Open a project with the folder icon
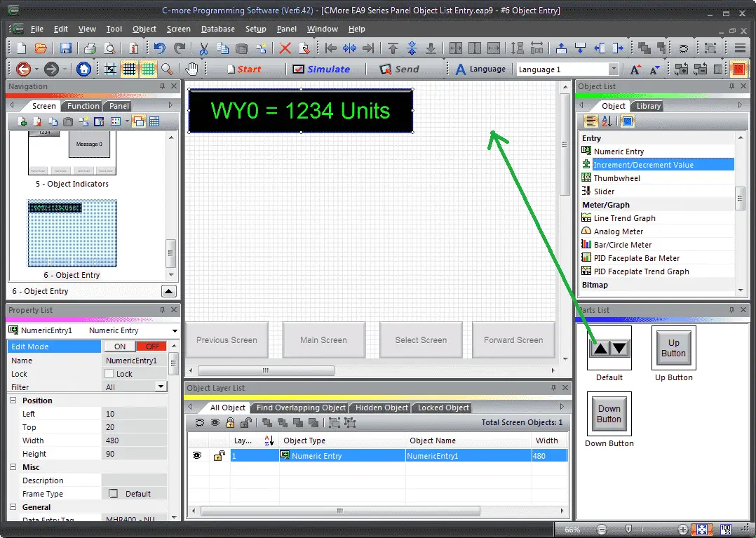 click(41, 48)
